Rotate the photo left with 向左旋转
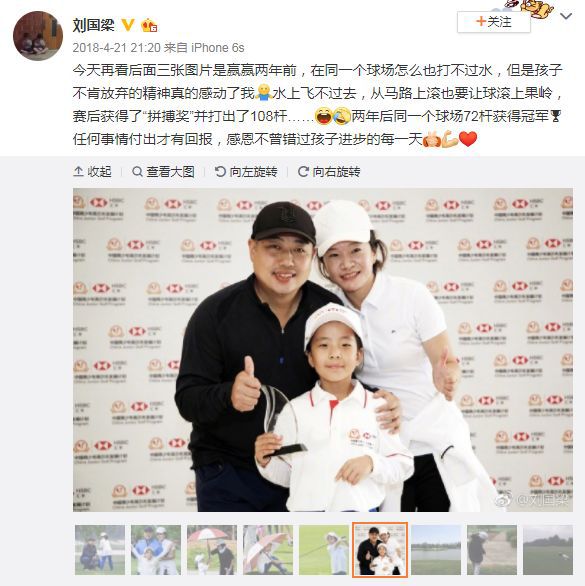Screen dimensions: 585x586 246,172
